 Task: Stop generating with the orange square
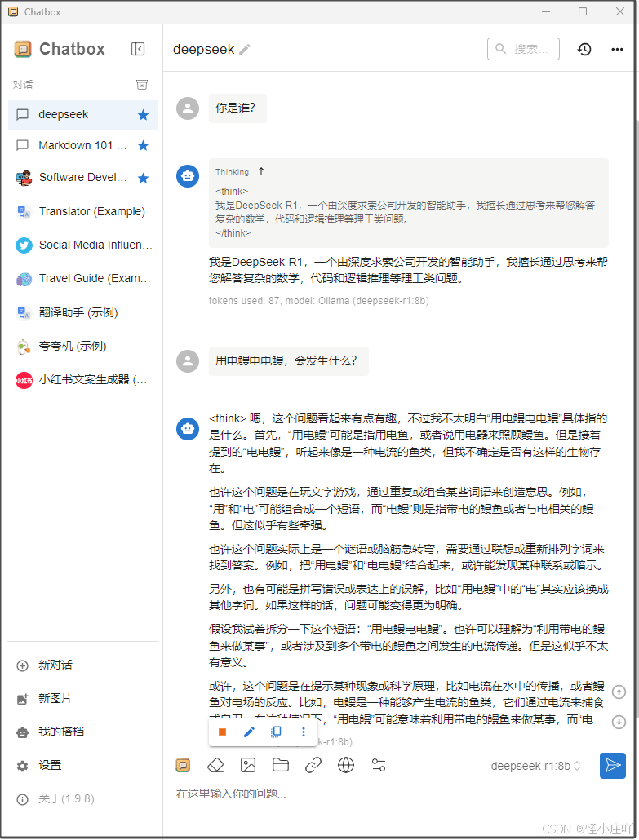point(223,732)
